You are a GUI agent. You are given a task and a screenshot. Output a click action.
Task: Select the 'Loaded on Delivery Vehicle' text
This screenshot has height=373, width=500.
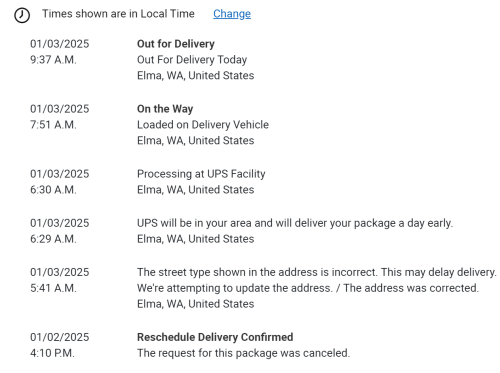click(x=203, y=125)
